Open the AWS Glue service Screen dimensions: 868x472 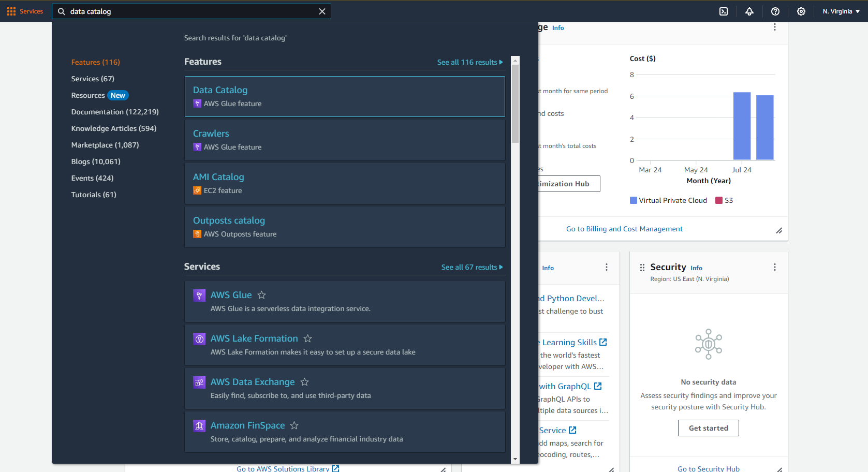[231, 295]
